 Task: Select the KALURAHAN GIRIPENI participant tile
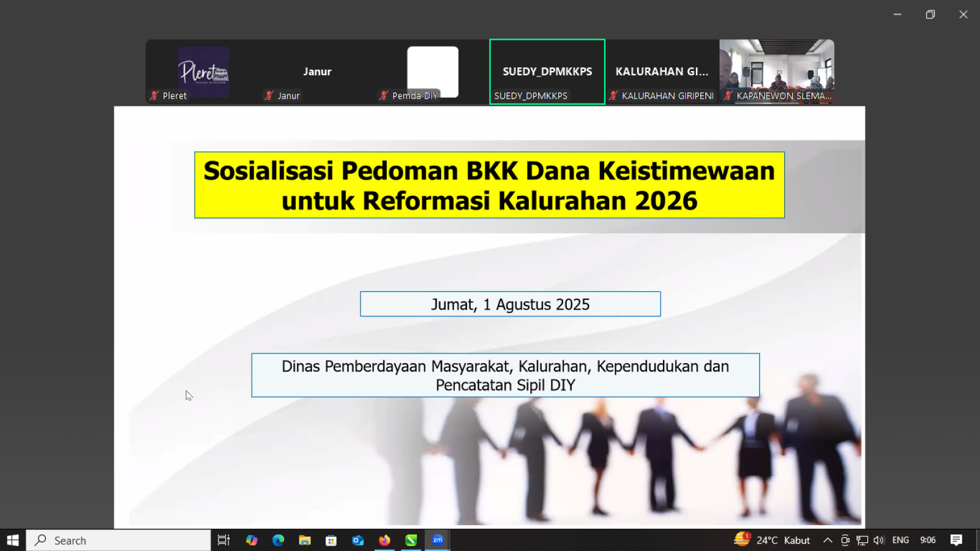(x=662, y=72)
